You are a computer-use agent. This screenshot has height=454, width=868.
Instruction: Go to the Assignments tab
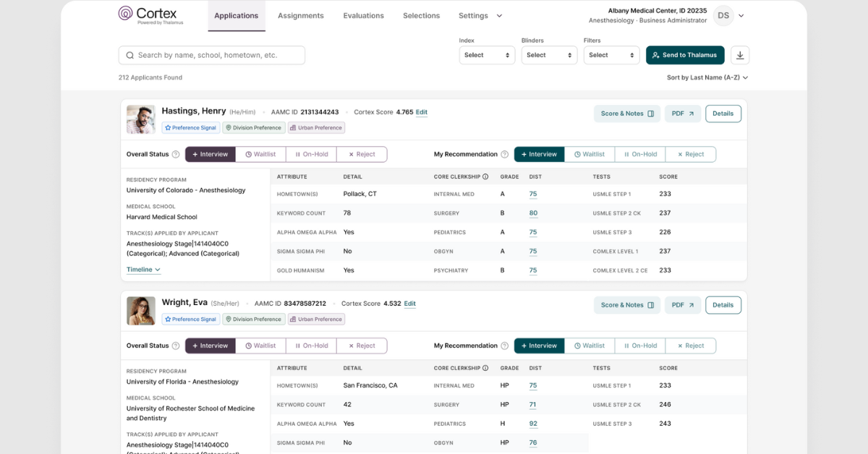(300, 16)
